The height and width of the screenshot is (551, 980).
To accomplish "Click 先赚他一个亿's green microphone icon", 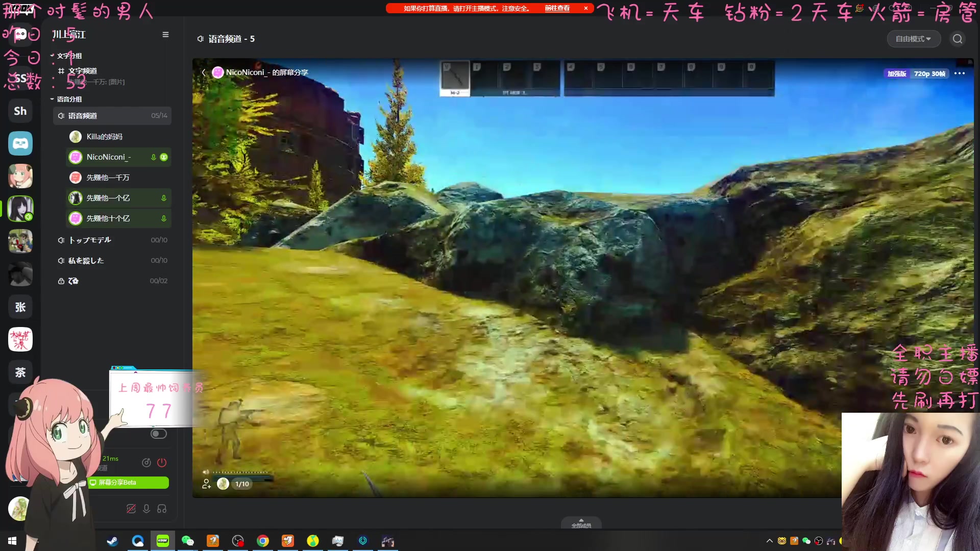I will (164, 198).
